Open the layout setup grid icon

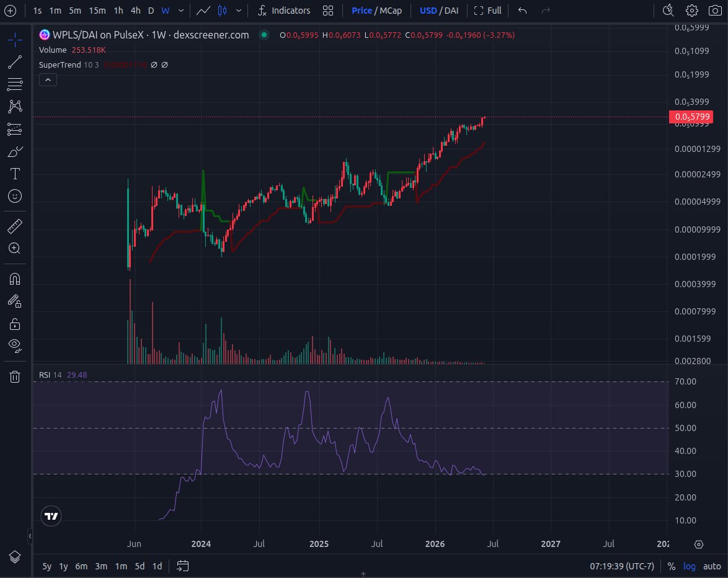tap(328, 10)
